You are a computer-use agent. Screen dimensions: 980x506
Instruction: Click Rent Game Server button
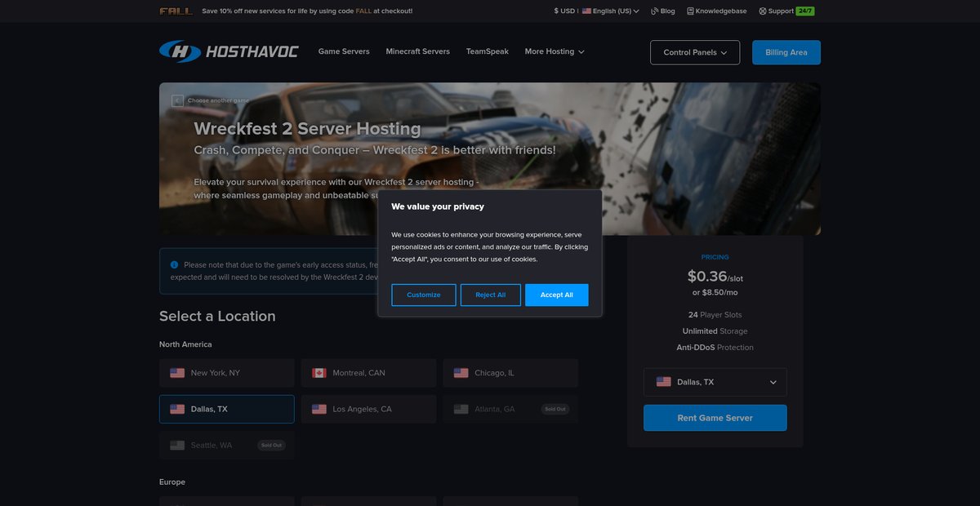[x=715, y=418]
